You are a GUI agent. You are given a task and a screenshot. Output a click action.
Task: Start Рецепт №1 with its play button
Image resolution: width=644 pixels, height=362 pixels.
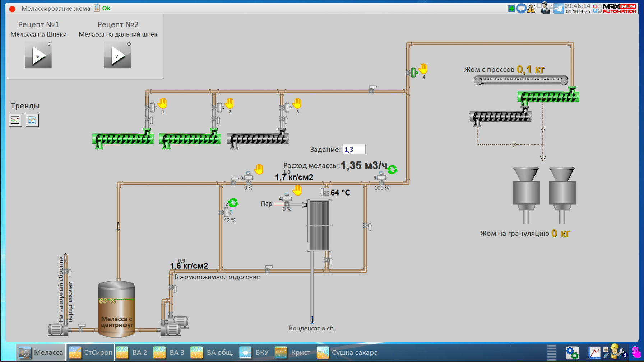(38, 55)
